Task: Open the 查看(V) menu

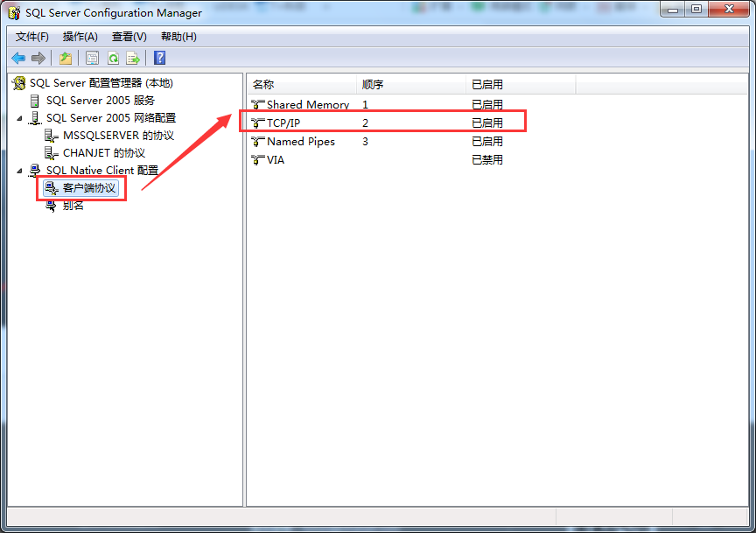Action: (x=129, y=37)
